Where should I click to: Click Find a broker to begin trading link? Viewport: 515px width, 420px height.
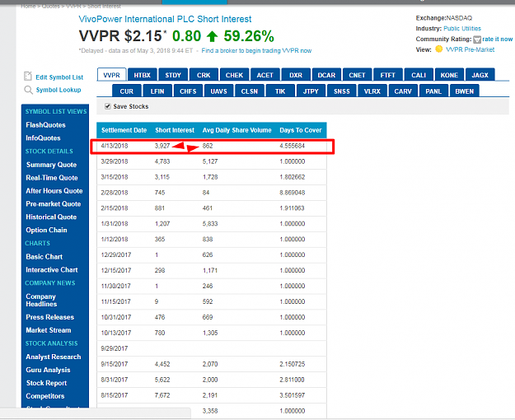tap(256, 50)
